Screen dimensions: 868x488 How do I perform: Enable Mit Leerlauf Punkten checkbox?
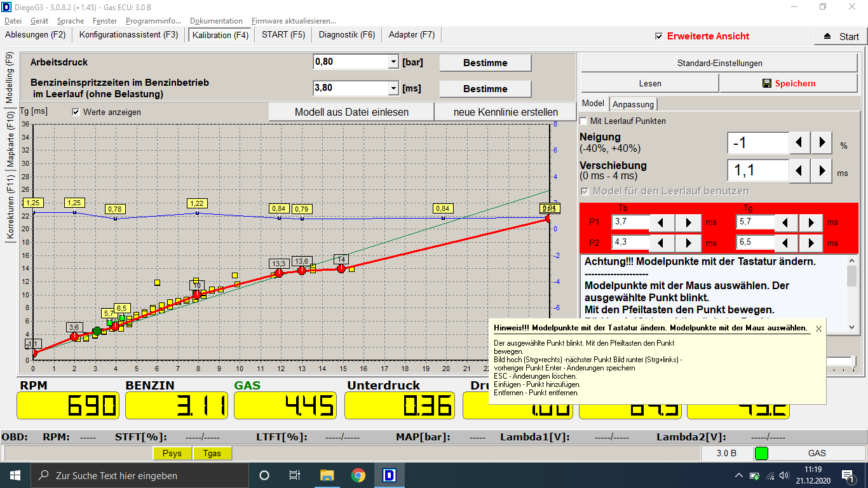click(x=583, y=121)
